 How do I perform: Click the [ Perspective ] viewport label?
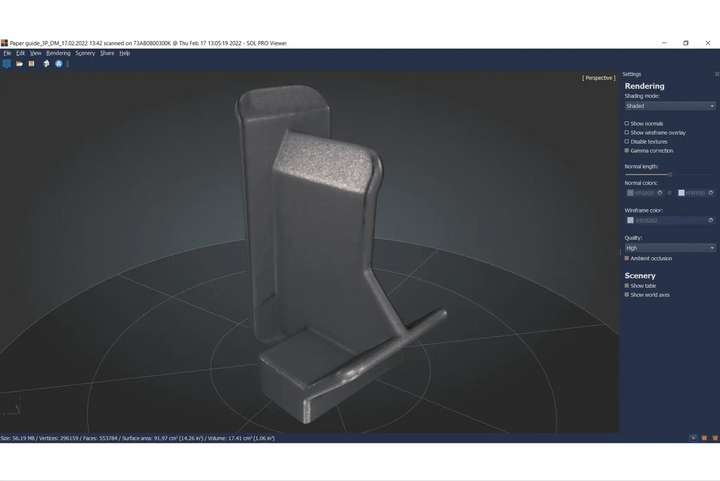[599, 78]
